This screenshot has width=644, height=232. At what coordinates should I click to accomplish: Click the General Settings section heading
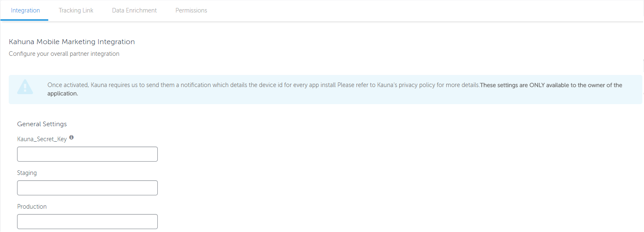coord(42,124)
